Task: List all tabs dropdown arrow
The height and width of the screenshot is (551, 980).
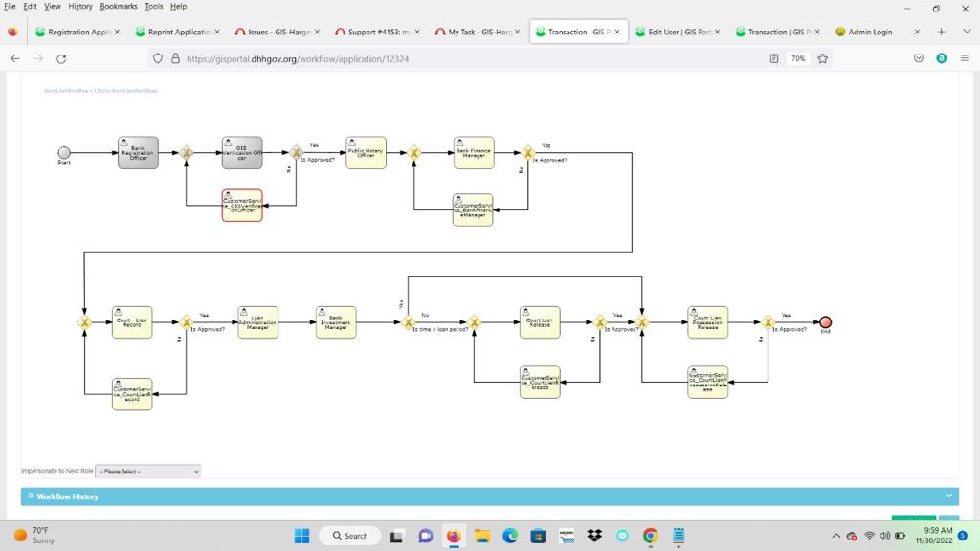Action: point(966,32)
